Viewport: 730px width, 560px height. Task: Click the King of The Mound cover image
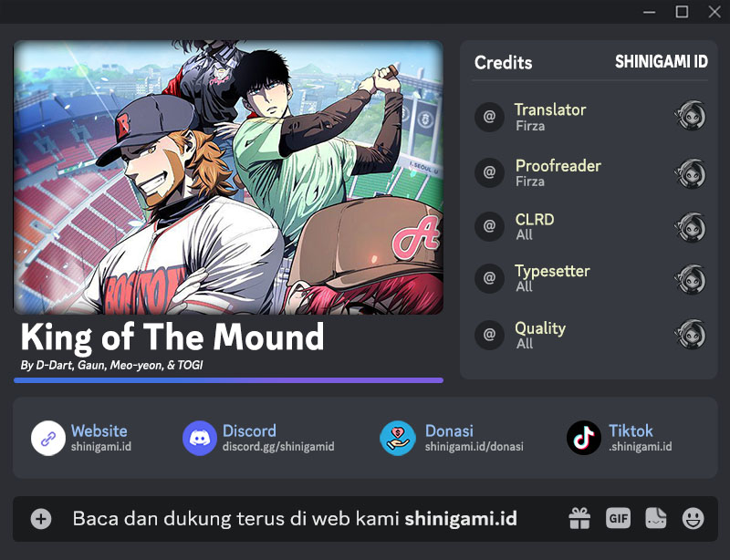tap(229, 177)
